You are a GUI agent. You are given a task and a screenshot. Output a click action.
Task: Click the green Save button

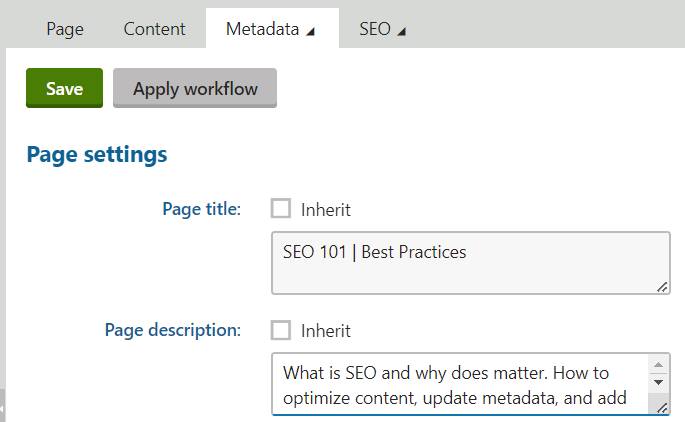tap(64, 89)
